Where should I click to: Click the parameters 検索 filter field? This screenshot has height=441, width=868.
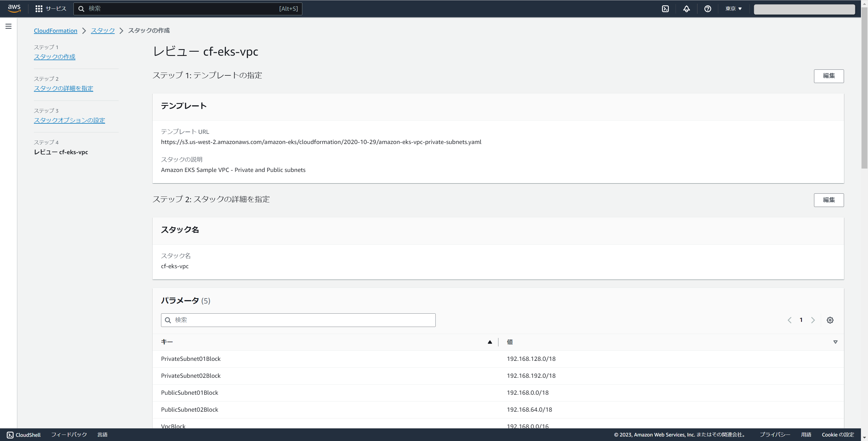(x=298, y=320)
